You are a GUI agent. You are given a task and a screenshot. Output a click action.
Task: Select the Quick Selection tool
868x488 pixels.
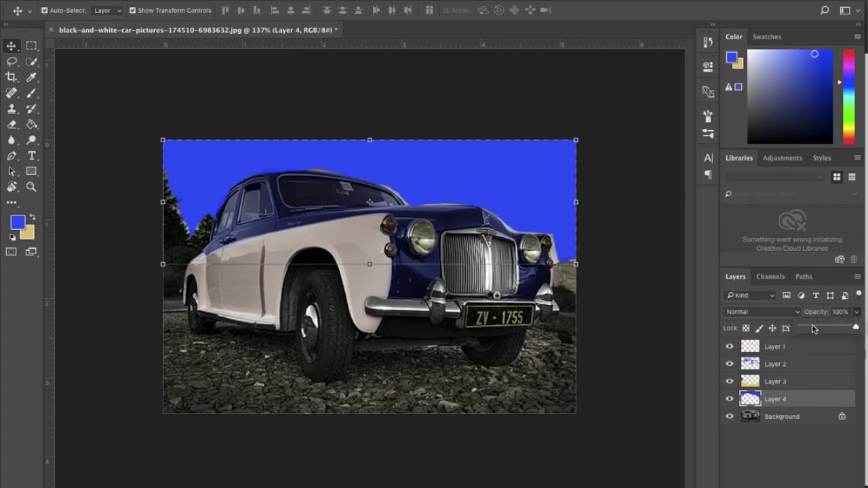(x=31, y=62)
